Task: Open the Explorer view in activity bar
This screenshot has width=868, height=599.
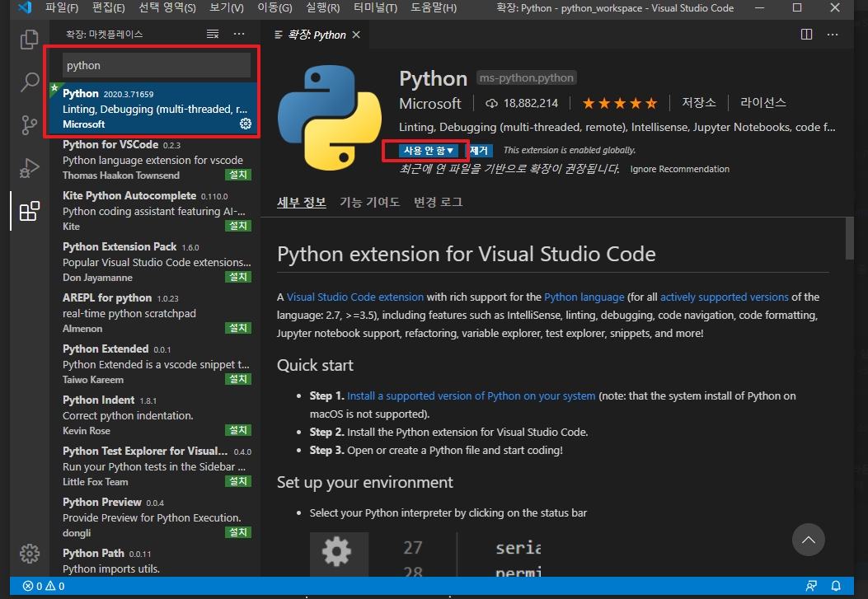Action: click(x=30, y=40)
